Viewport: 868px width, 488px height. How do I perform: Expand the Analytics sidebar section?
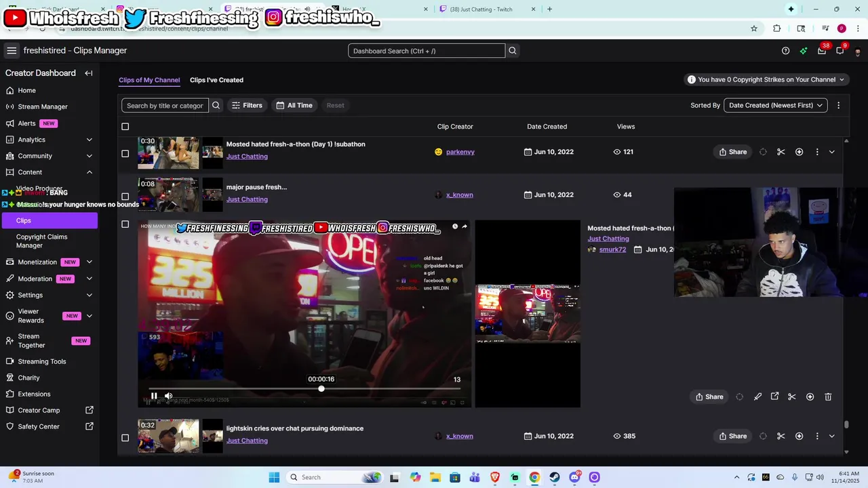pyautogui.click(x=89, y=140)
